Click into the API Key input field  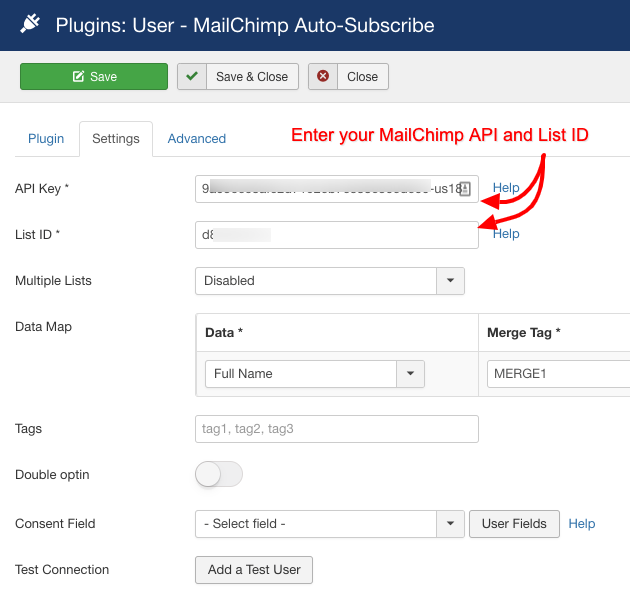[x=337, y=189]
